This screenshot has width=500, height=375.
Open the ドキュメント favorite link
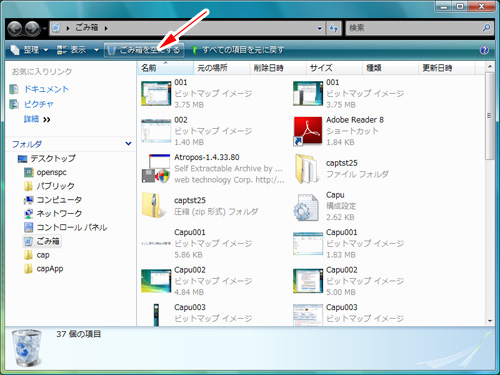coord(46,89)
